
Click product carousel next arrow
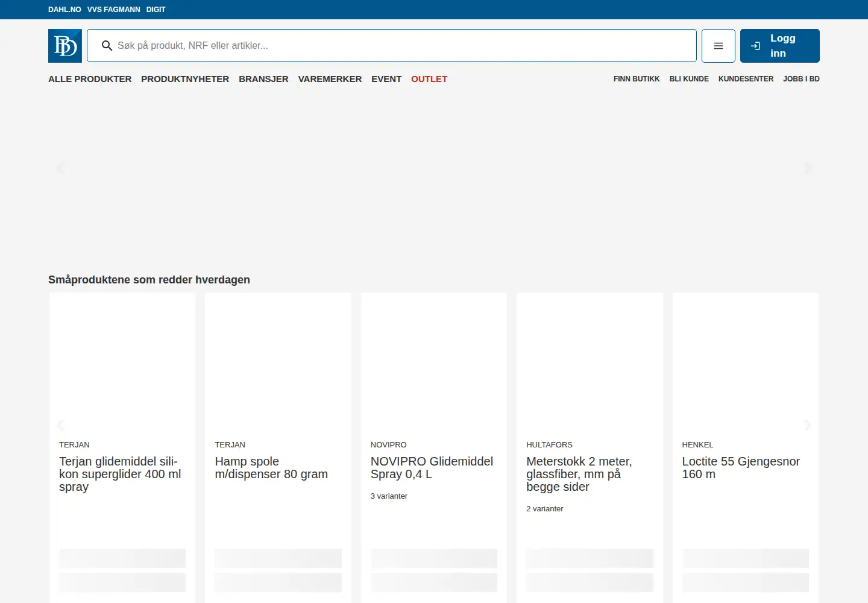click(x=808, y=426)
